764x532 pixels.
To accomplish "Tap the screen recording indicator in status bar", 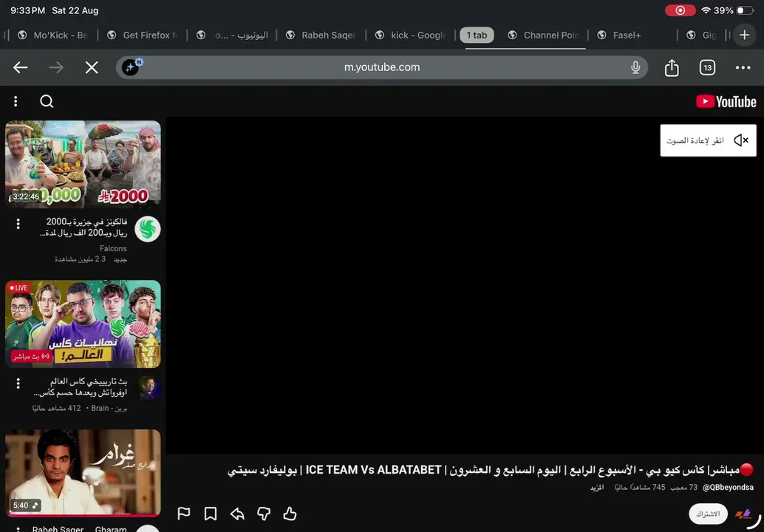I will (681, 10).
